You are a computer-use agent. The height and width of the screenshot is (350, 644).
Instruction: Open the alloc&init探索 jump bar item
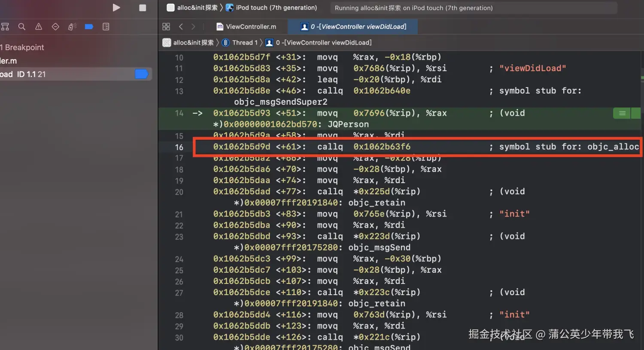188,42
